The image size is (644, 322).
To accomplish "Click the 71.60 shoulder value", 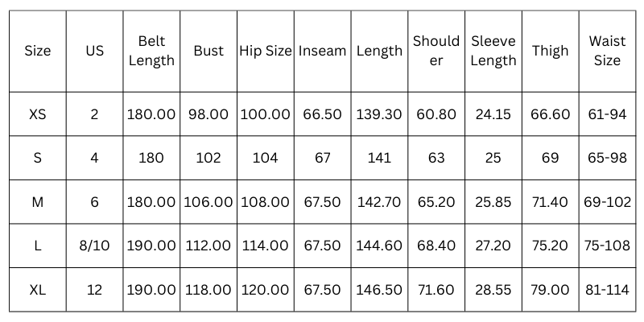I will pos(436,290).
